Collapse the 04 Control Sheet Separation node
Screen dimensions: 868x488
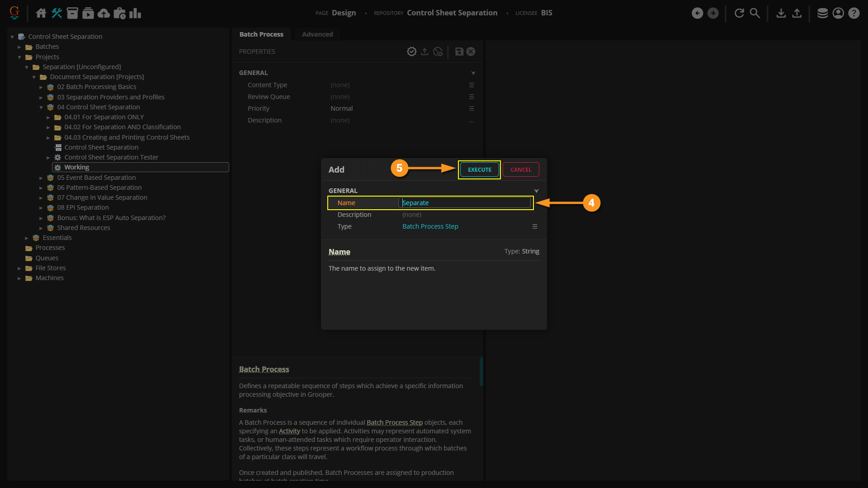point(41,108)
